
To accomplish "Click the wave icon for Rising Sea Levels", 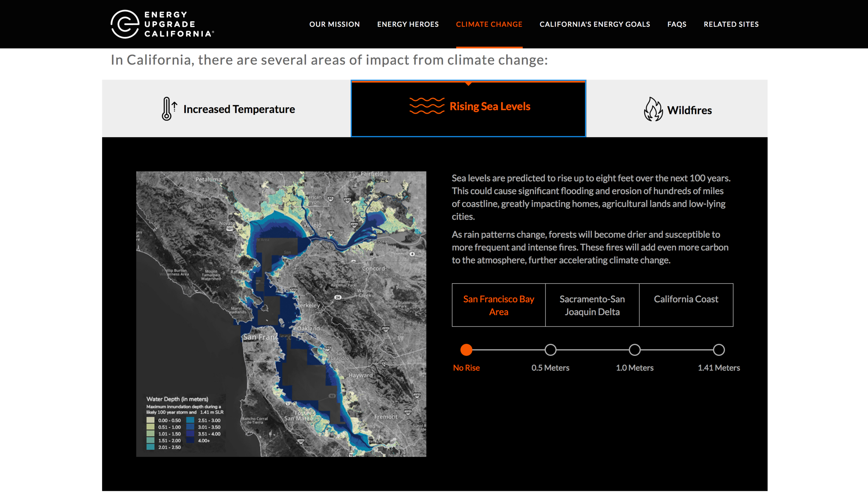I will [426, 106].
